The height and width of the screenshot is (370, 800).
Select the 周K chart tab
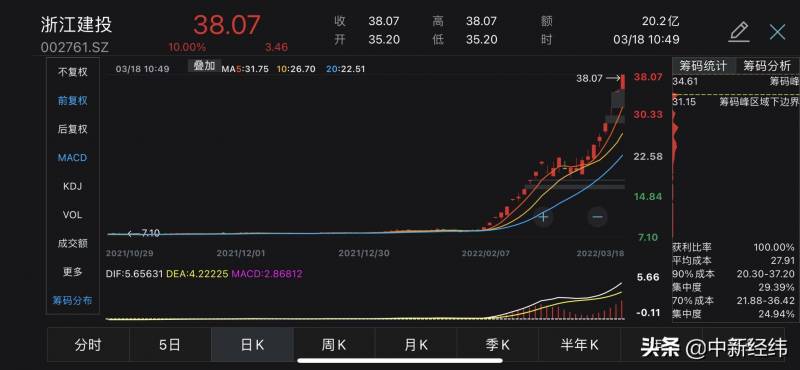(334, 345)
